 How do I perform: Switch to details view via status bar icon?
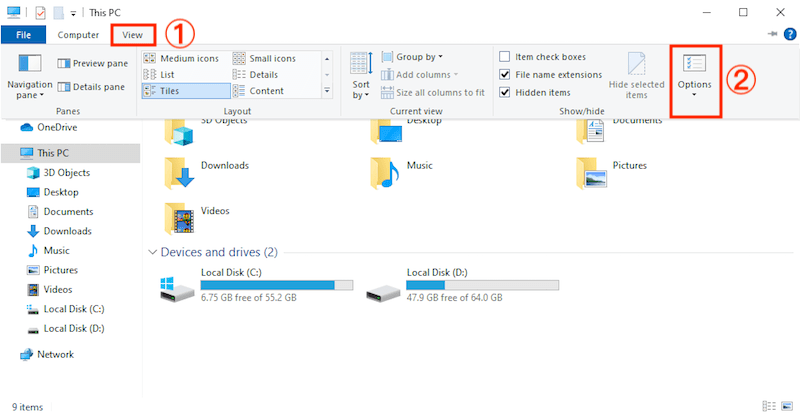point(769,406)
